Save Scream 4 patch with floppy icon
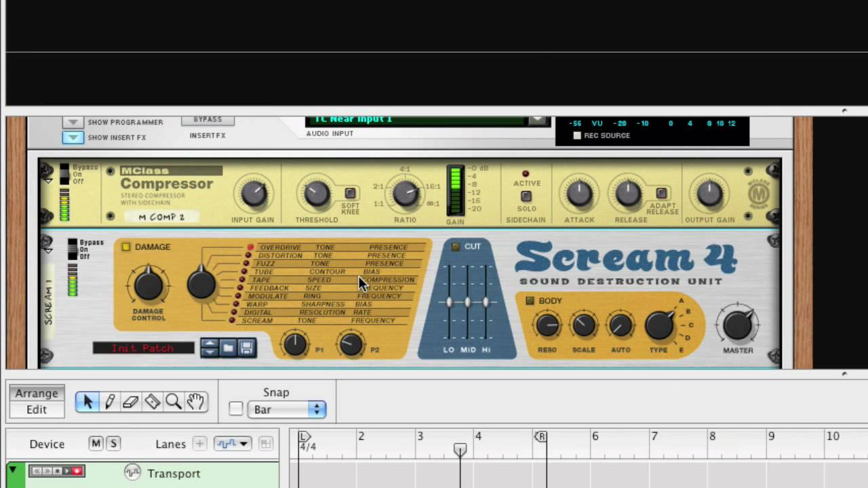The width and height of the screenshot is (868, 488). click(x=246, y=348)
